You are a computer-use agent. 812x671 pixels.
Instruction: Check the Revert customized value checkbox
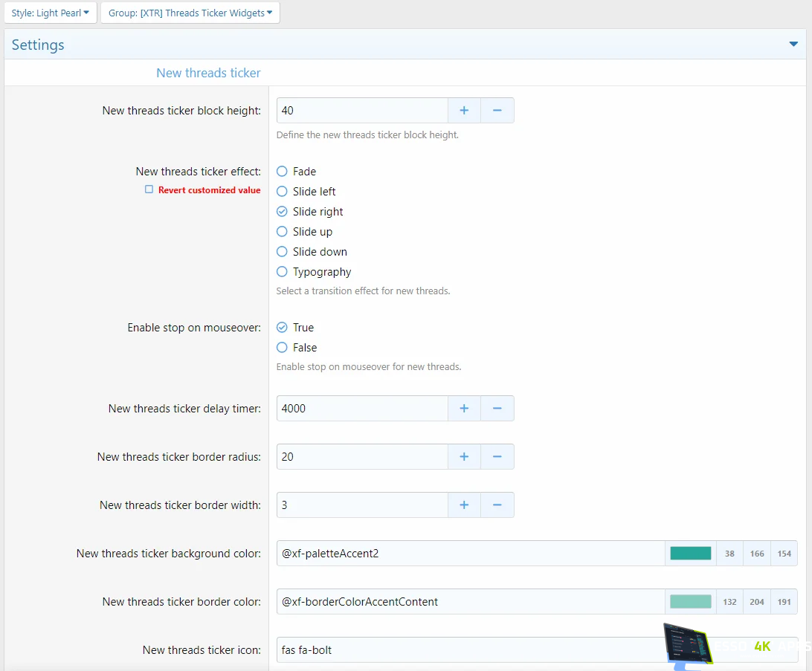pyautogui.click(x=148, y=189)
